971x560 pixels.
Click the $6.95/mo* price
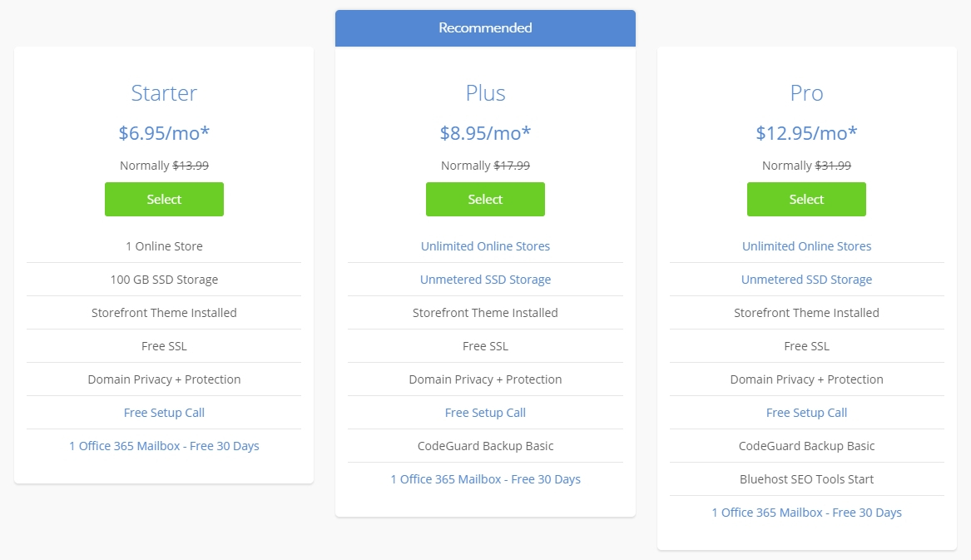[x=164, y=132]
